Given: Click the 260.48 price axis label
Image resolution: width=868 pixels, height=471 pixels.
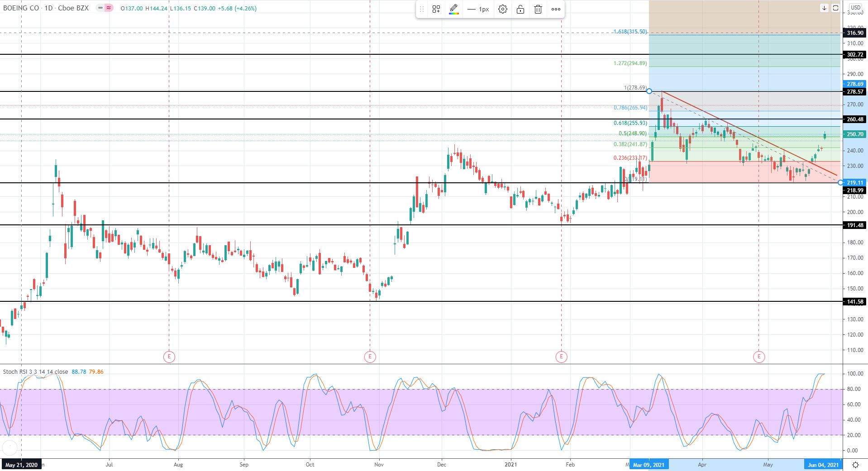Looking at the screenshot, I should point(855,119).
